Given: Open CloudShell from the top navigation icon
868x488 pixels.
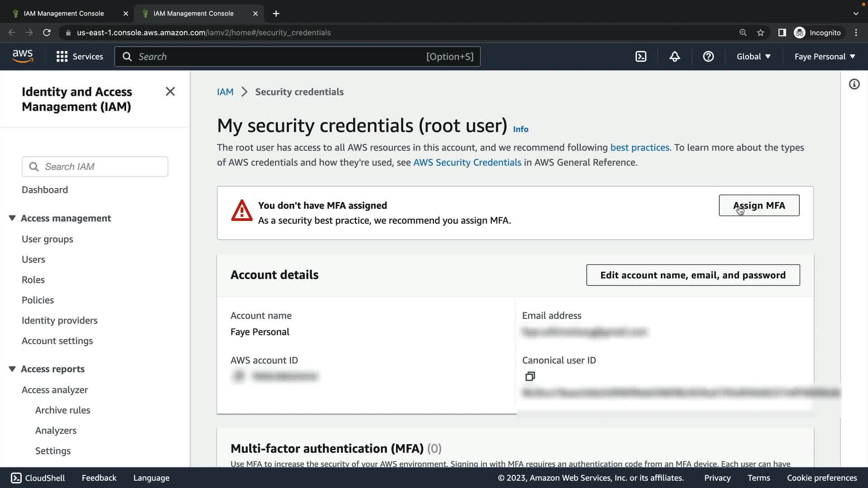Looking at the screenshot, I should tap(641, 56).
